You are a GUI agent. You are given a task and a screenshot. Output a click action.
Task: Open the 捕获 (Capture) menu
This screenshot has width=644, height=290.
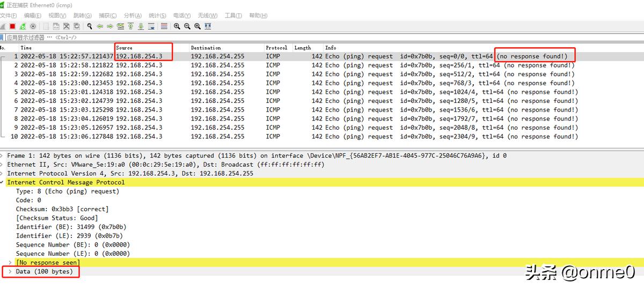[107, 16]
